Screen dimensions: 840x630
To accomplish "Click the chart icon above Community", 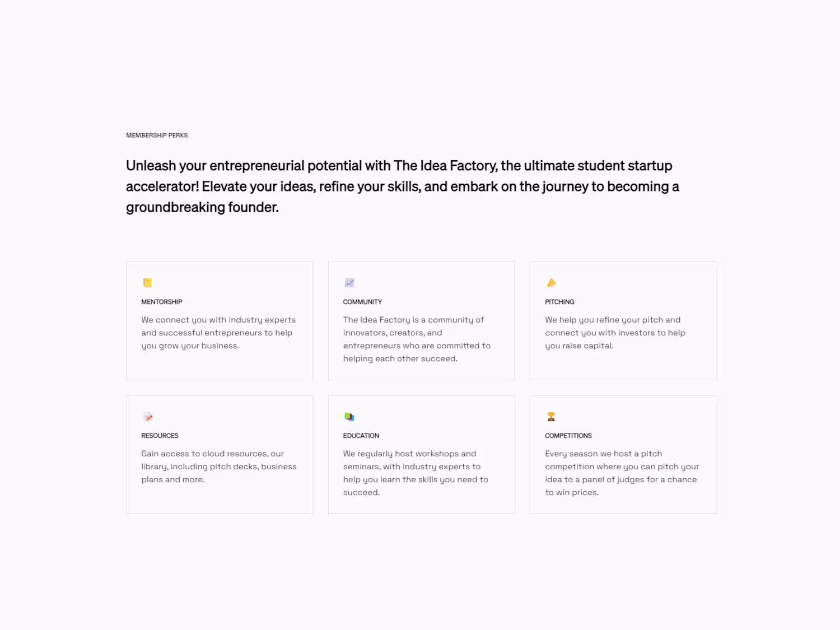I will click(x=349, y=283).
